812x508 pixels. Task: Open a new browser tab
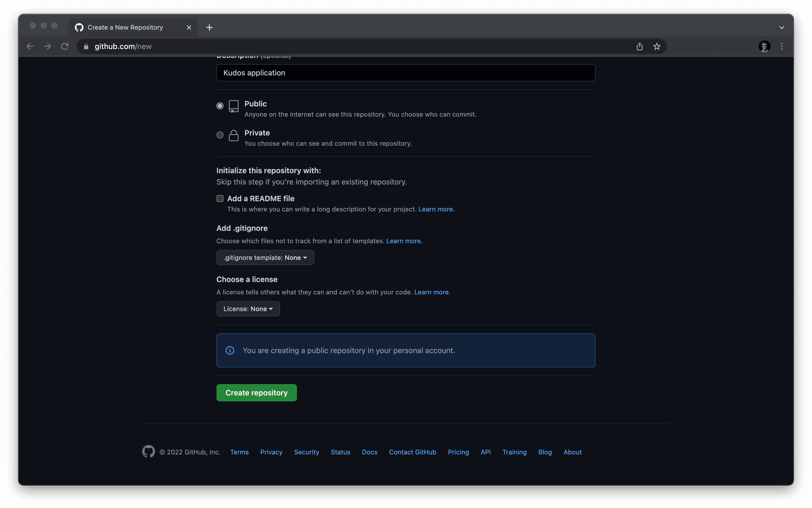[209, 27]
